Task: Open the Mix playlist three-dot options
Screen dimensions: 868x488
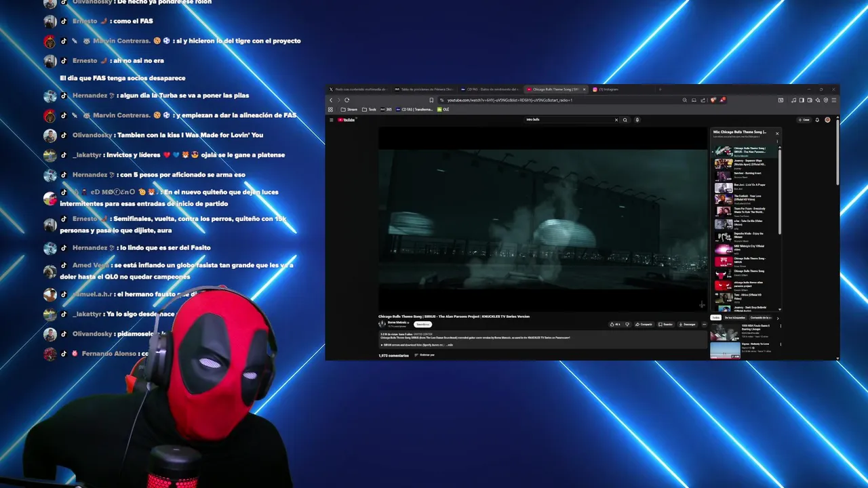Action: [777, 142]
